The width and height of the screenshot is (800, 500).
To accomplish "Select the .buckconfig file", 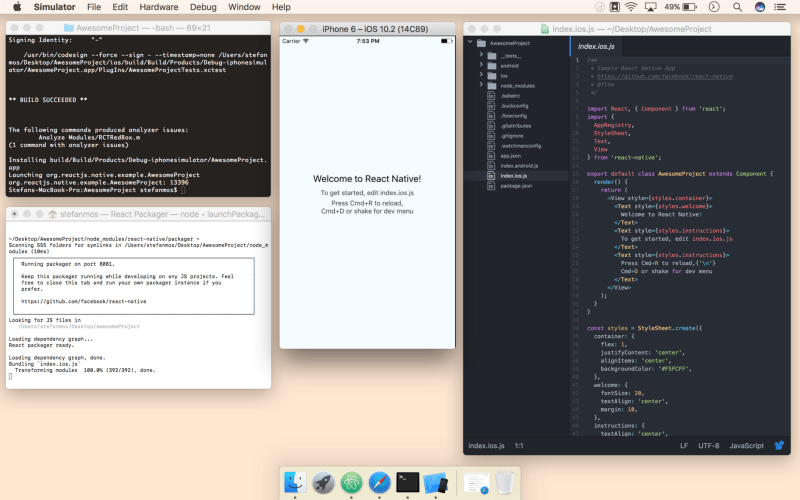I will pyautogui.click(x=516, y=106).
